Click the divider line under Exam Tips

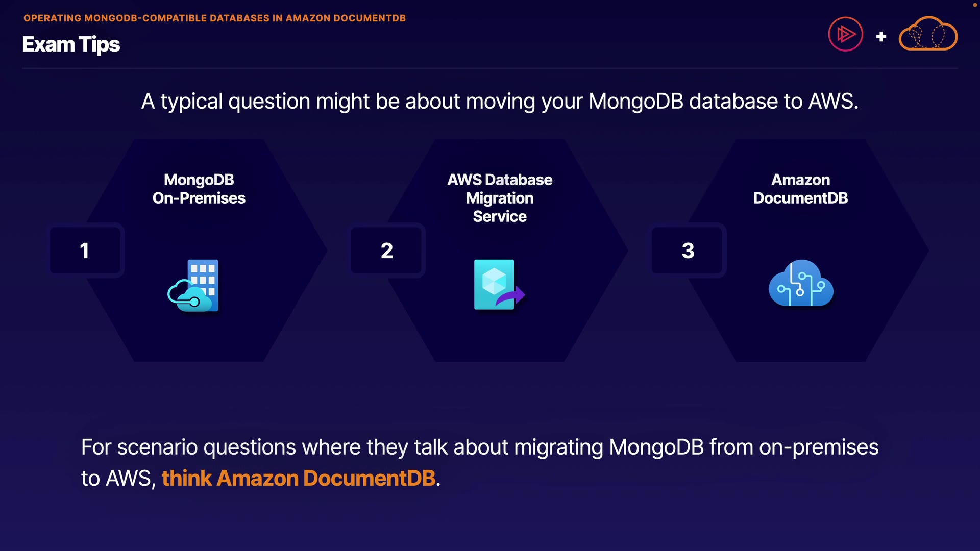[x=490, y=68]
